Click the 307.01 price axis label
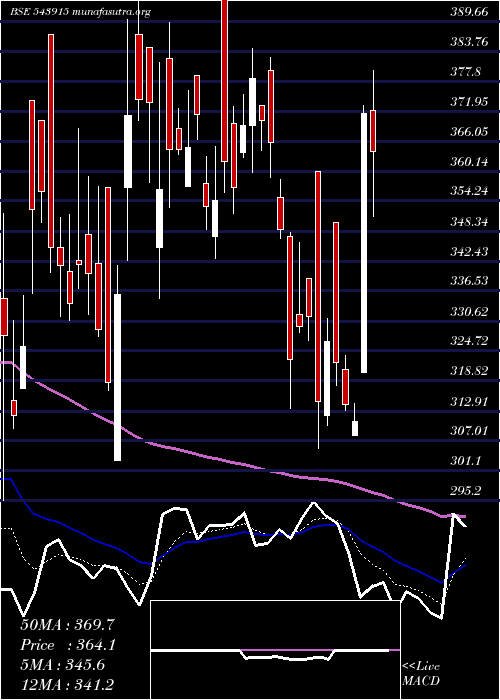This screenshot has width=500, height=700. point(469,431)
